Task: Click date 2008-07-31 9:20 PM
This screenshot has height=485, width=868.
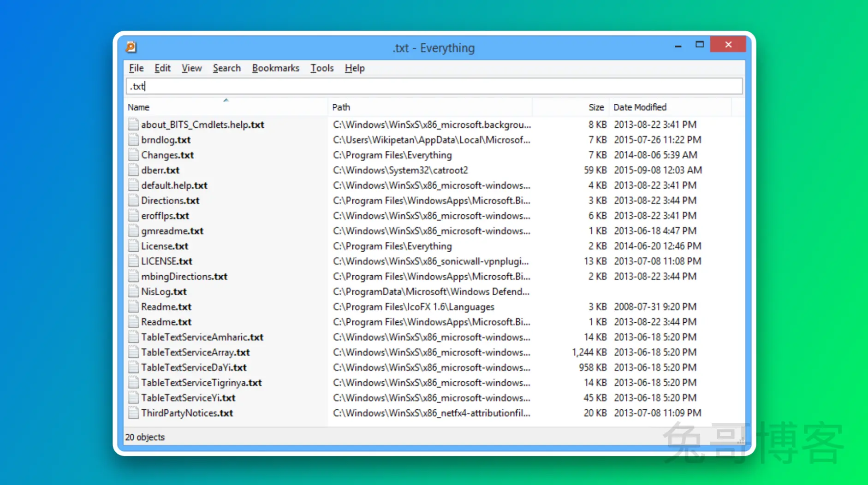Action: (x=655, y=307)
